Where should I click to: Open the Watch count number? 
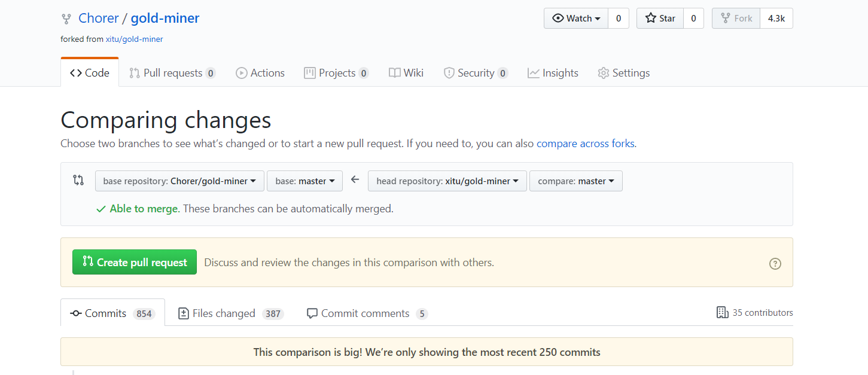[618, 19]
